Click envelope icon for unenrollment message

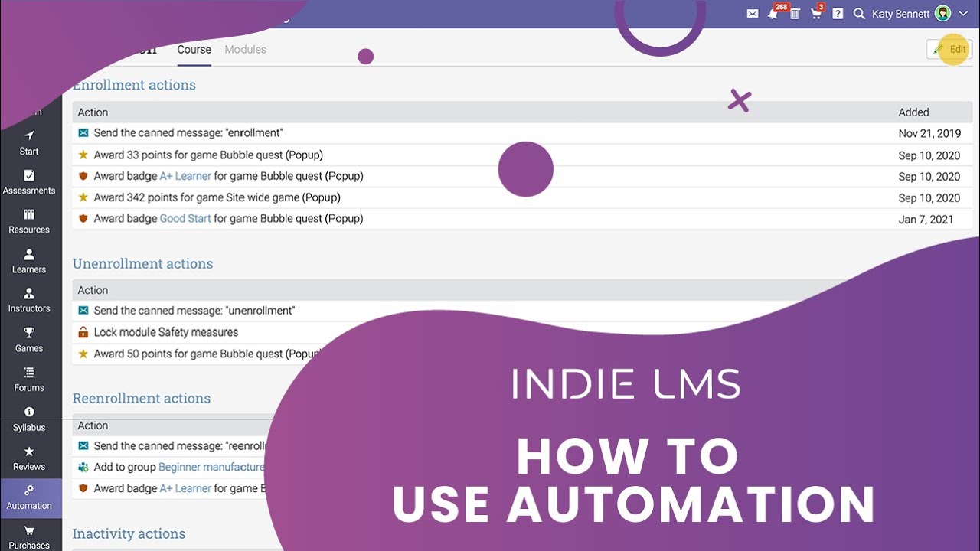click(83, 311)
